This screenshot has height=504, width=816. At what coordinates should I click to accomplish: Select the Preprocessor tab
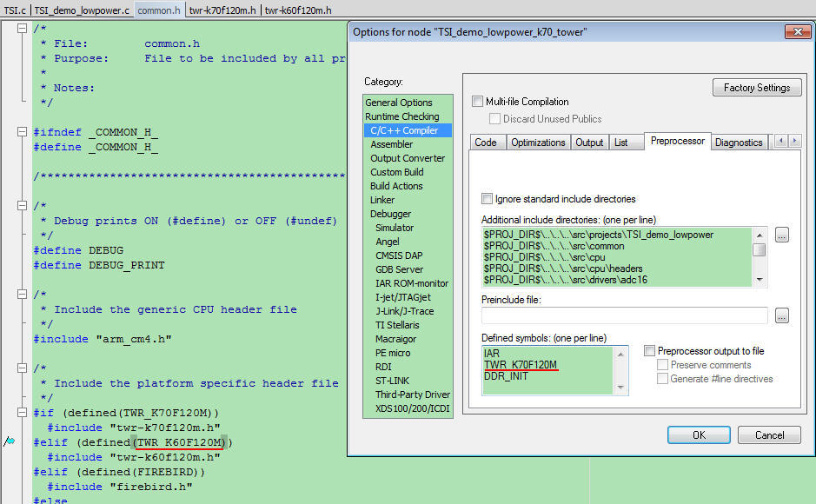click(678, 141)
